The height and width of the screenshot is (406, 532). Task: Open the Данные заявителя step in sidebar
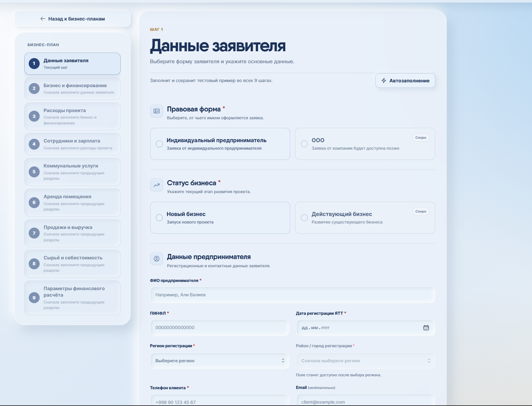tap(72, 64)
